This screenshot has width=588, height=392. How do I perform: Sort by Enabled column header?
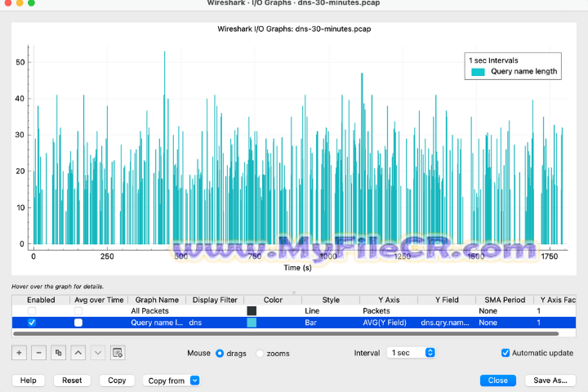click(41, 300)
